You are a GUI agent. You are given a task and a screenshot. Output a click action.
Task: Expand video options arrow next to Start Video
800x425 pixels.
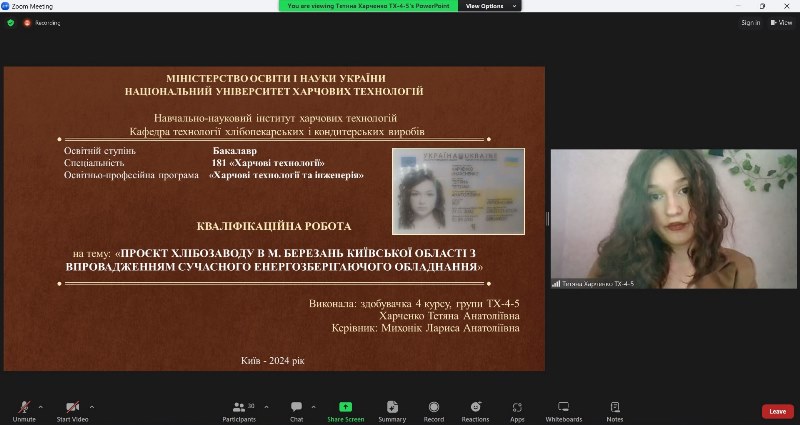tap(92, 407)
